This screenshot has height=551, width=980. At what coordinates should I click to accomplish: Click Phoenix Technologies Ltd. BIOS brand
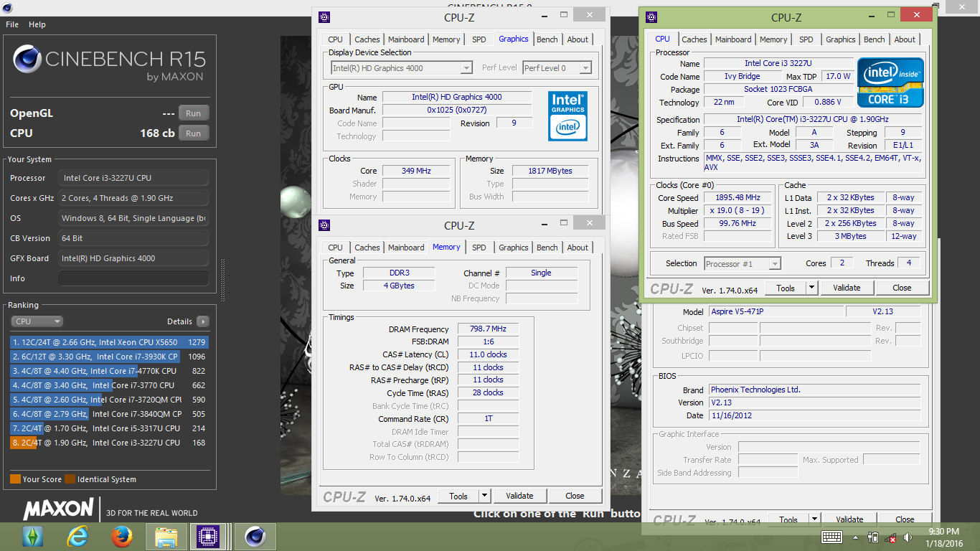coord(814,390)
